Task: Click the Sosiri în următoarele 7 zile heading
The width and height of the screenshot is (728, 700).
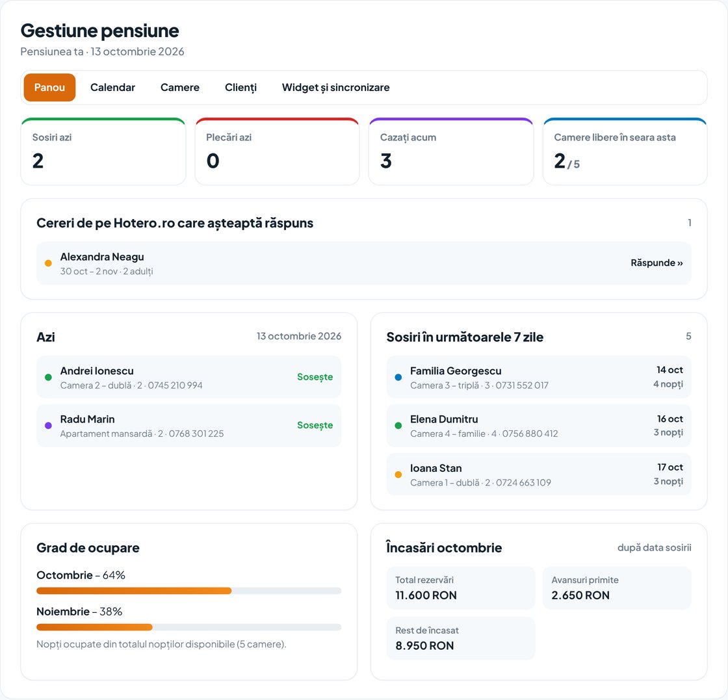Action: point(465,337)
